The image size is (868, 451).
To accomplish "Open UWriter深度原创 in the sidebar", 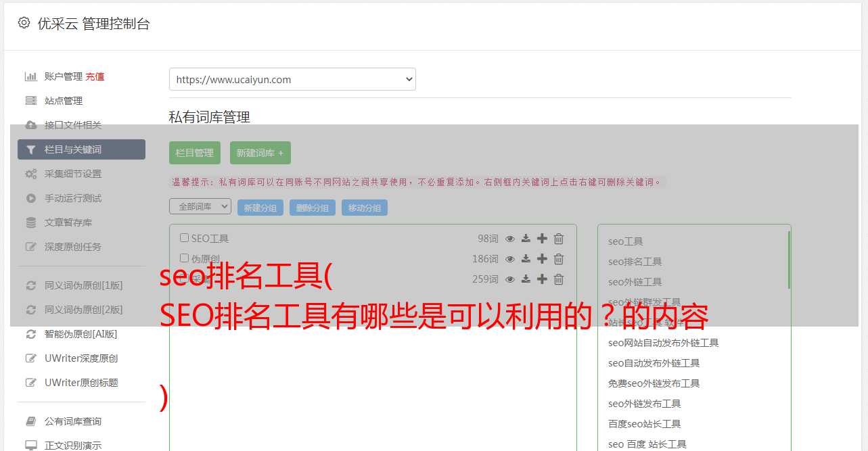I will coord(81,358).
